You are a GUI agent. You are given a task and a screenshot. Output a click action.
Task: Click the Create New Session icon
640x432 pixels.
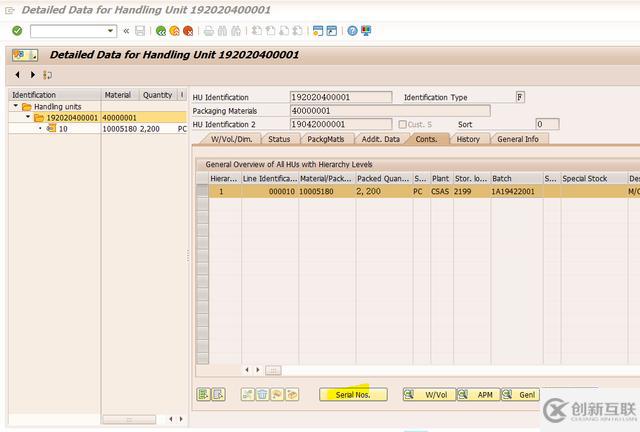pyautogui.click(x=318, y=31)
